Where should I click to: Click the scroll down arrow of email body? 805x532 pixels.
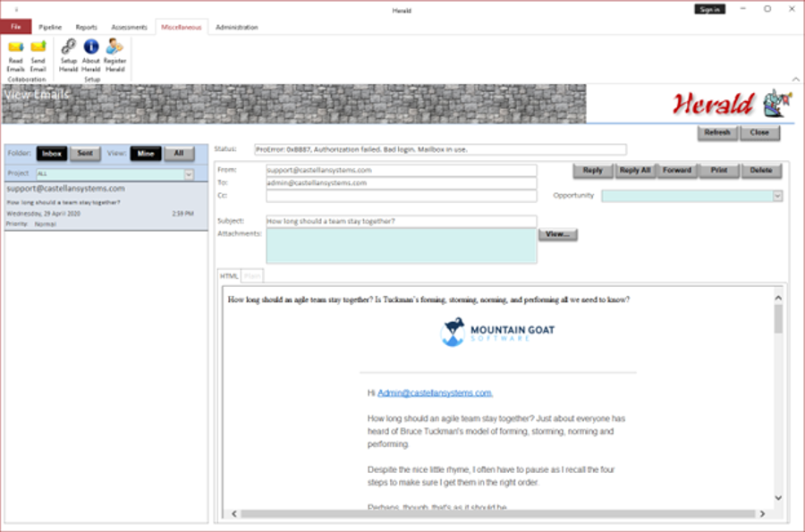(778, 498)
